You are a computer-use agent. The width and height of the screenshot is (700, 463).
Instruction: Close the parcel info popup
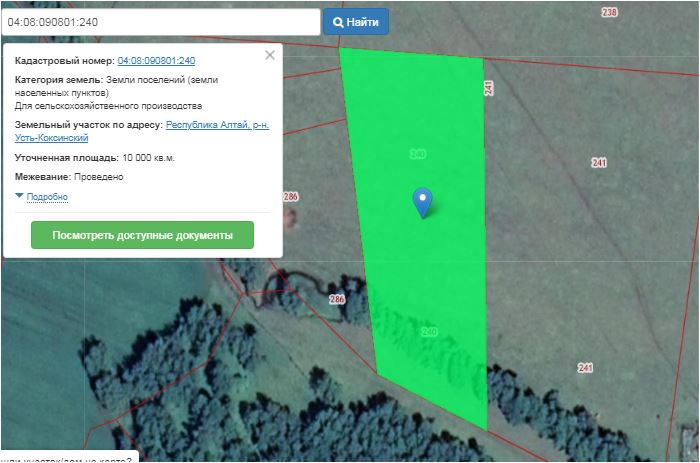[x=270, y=55]
